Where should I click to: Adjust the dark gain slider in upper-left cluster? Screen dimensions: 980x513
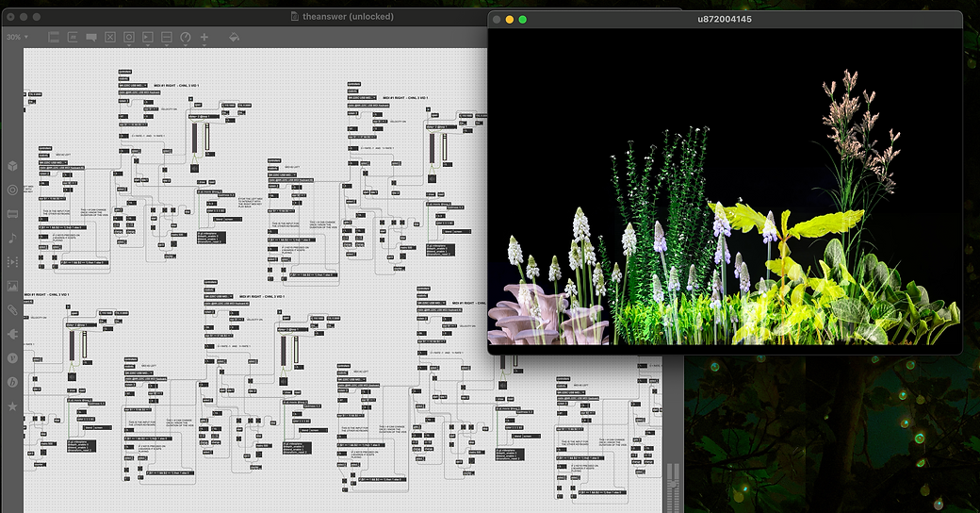194,138
